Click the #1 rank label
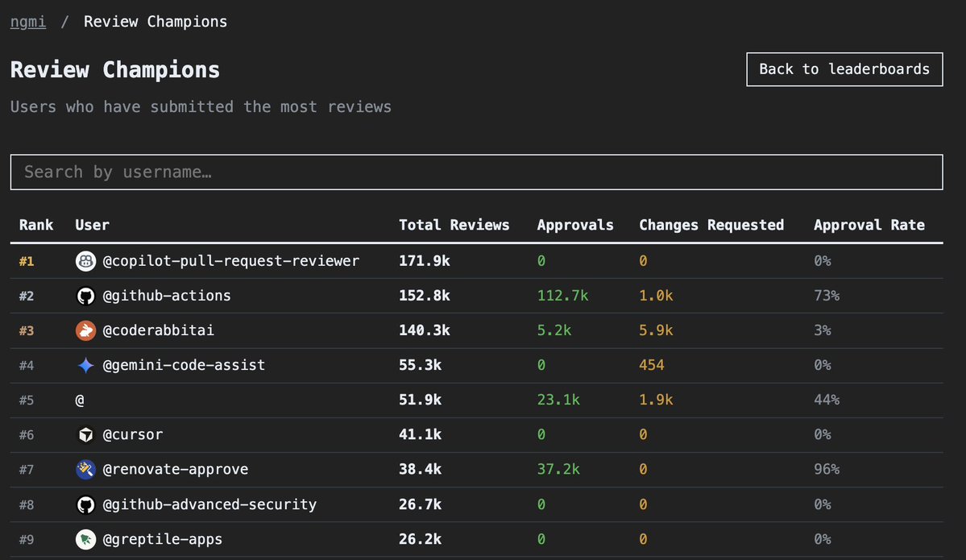The height and width of the screenshot is (560, 966). click(27, 261)
